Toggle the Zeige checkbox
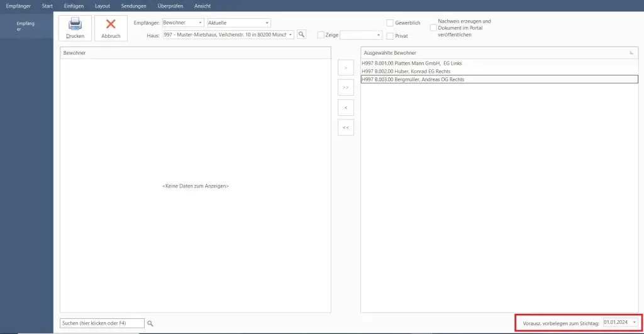 [x=321, y=35]
